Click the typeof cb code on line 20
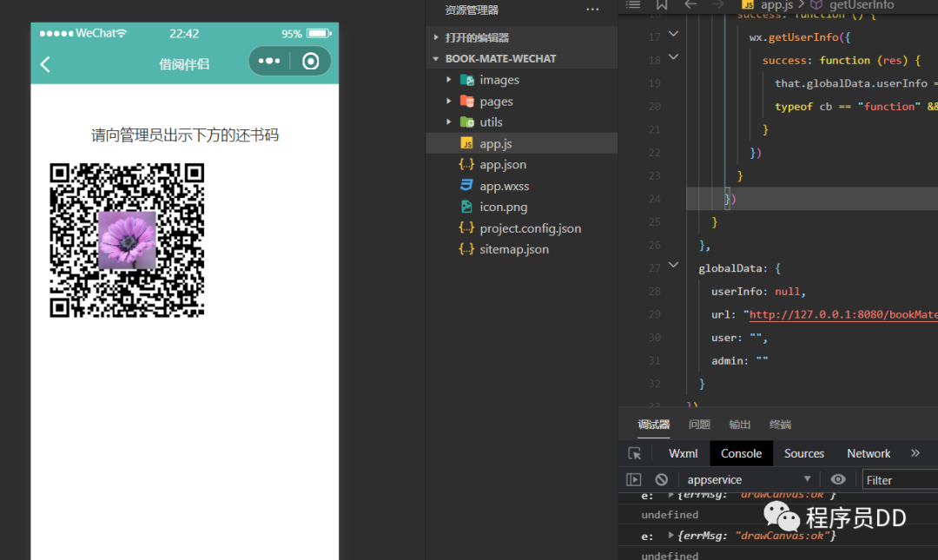938x560 pixels. [803, 107]
